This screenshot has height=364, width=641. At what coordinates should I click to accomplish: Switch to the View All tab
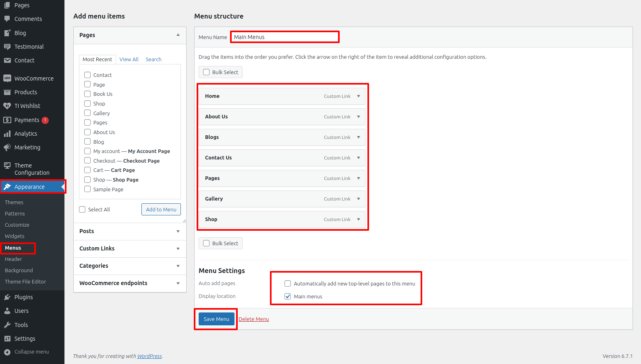click(x=129, y=59)
